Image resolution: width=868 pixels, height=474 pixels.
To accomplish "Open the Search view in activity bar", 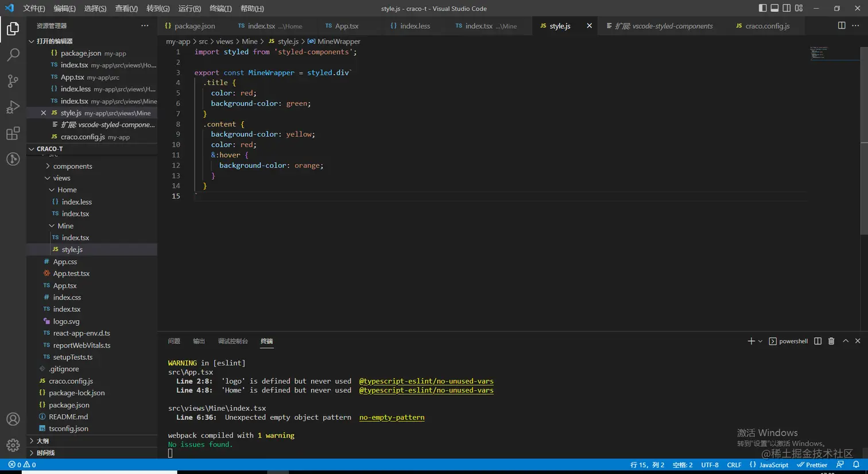I will [x=13, y=55].
